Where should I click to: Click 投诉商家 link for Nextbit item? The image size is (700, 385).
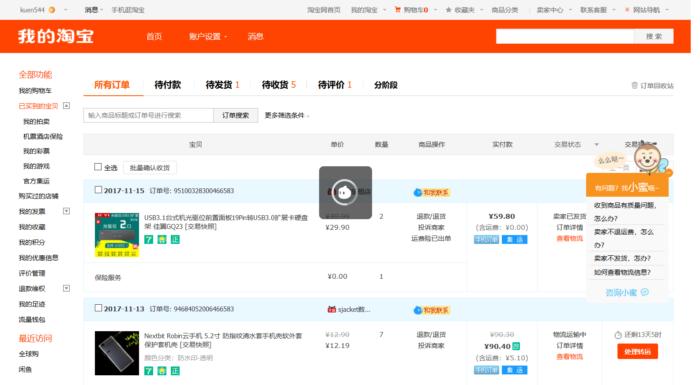pyautogui.click(x=431, y=346)
